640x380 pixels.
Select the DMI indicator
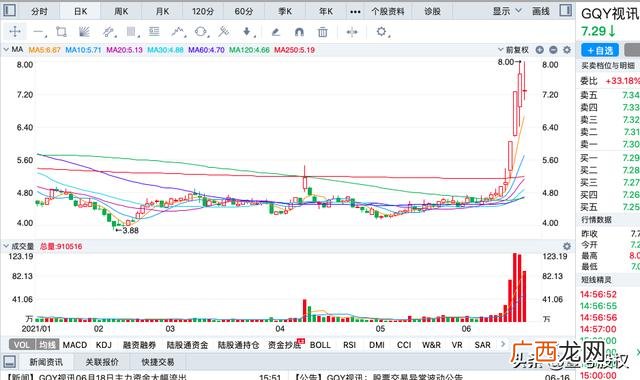coord(377,345)
